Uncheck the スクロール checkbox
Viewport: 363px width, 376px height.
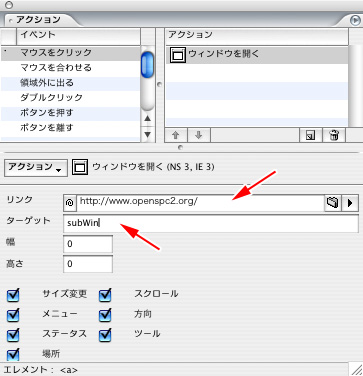(x=105, y=295)
